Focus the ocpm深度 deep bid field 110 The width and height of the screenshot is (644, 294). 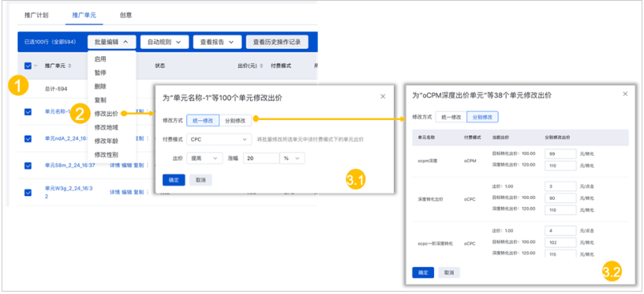point(560,165)
